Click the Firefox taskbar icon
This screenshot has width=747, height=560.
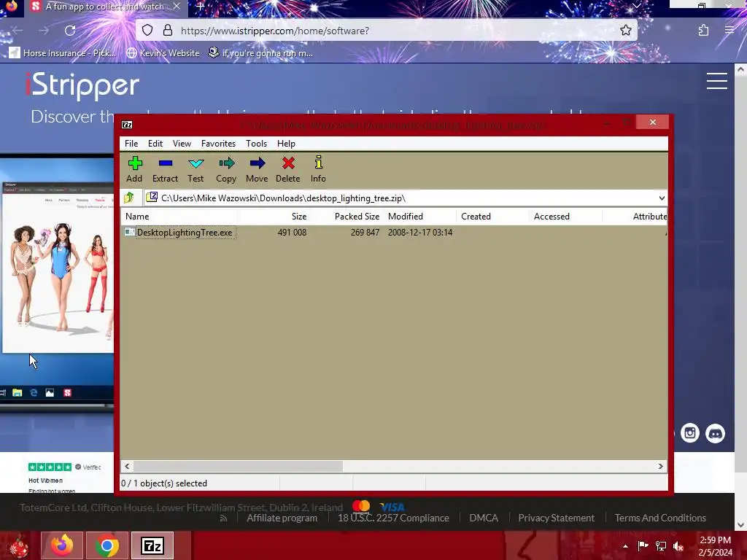click(x=62, y=545)
